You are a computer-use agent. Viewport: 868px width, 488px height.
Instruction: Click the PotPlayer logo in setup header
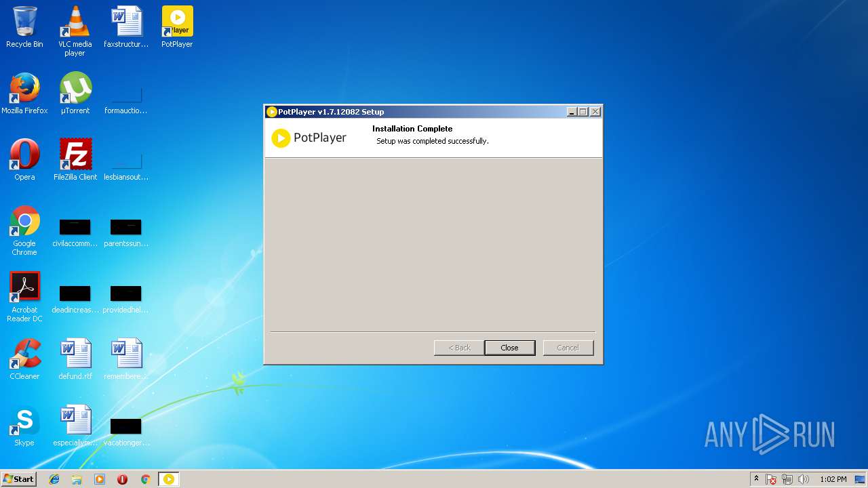pyautogui.click(x=309, y=138)
